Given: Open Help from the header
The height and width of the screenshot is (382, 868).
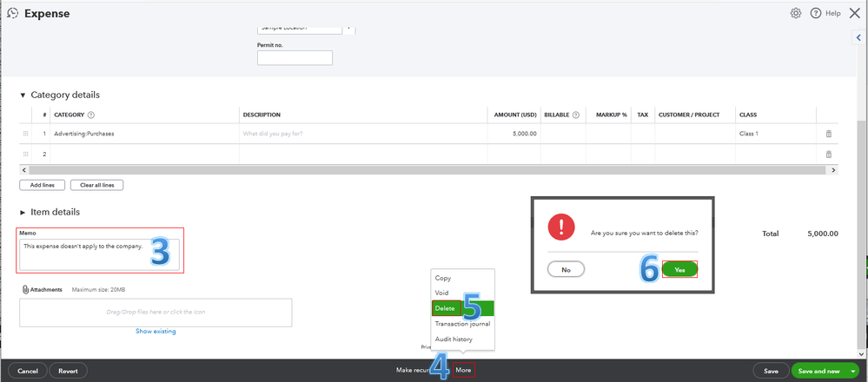Looking at the screenshot, I should pyautogui.click(x=825, y=13).
